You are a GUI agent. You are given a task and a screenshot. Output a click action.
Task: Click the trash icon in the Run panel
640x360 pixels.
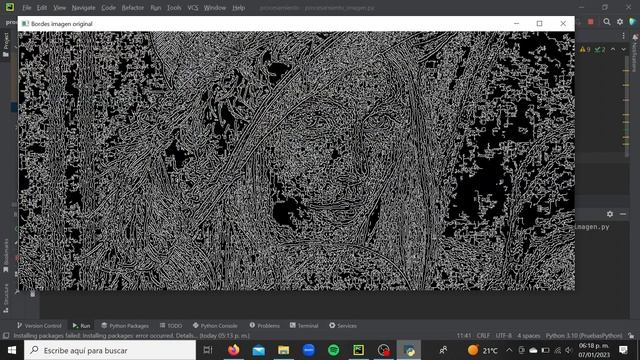click(33, 293)
